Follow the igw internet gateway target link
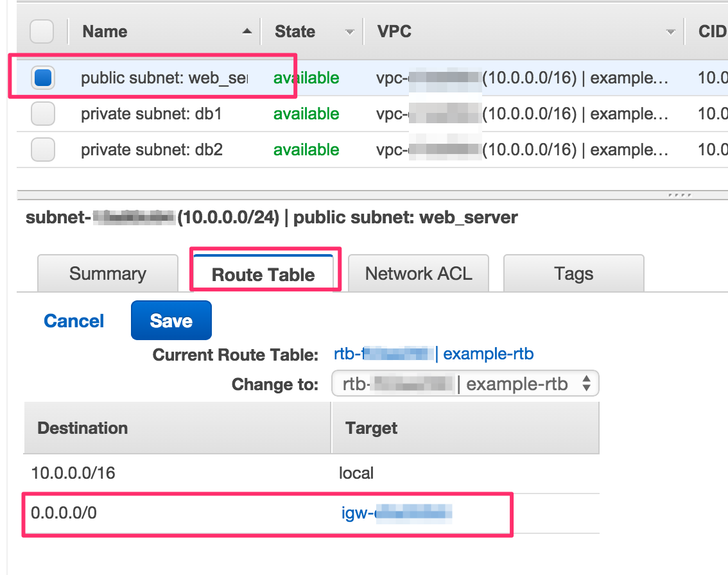 point(397,513)
